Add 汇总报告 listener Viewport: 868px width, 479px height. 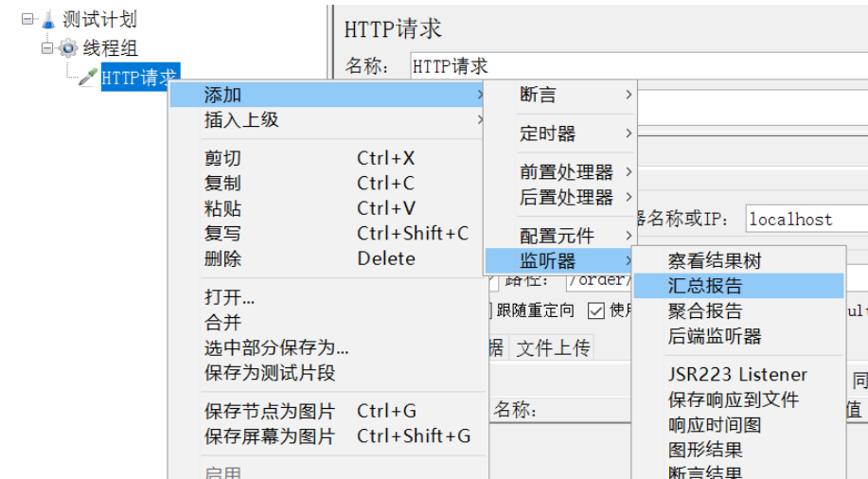(738, 286)
